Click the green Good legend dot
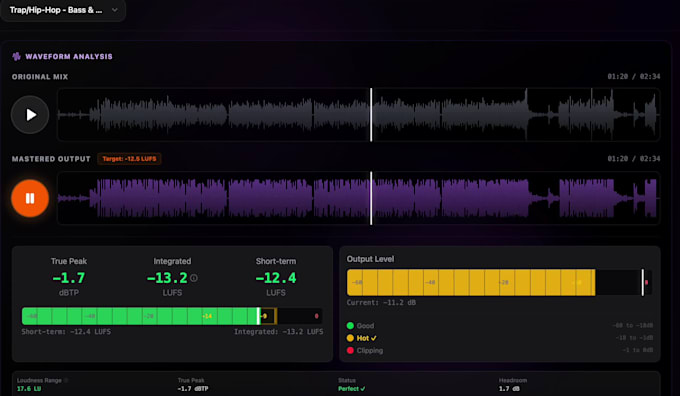 (x=350, y=326)
